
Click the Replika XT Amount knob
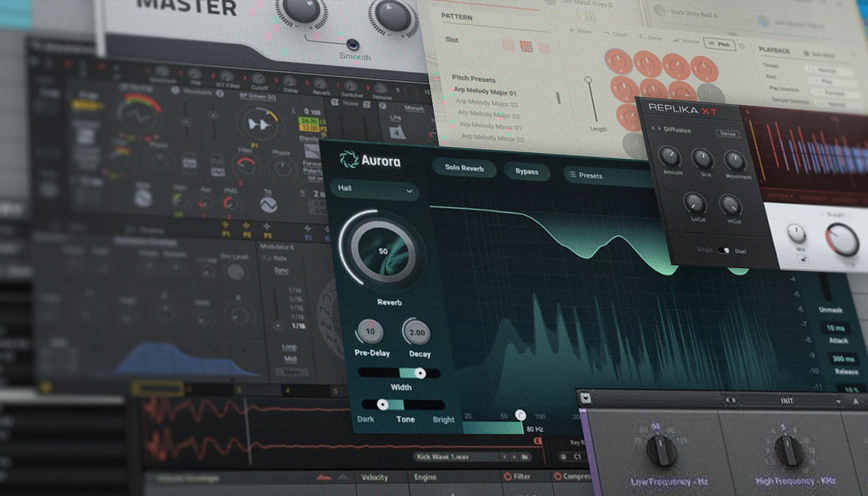point(670,157)
